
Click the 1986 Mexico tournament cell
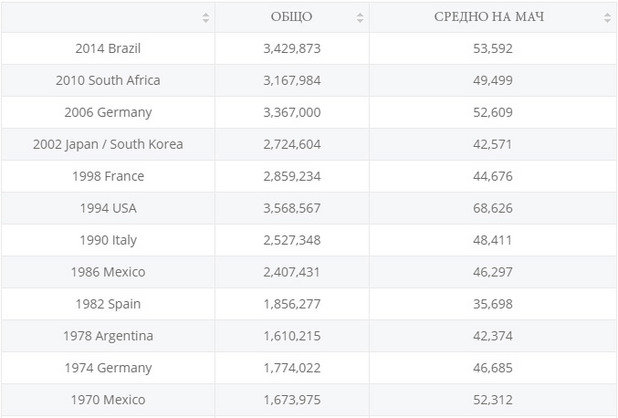tap(108, 272)
